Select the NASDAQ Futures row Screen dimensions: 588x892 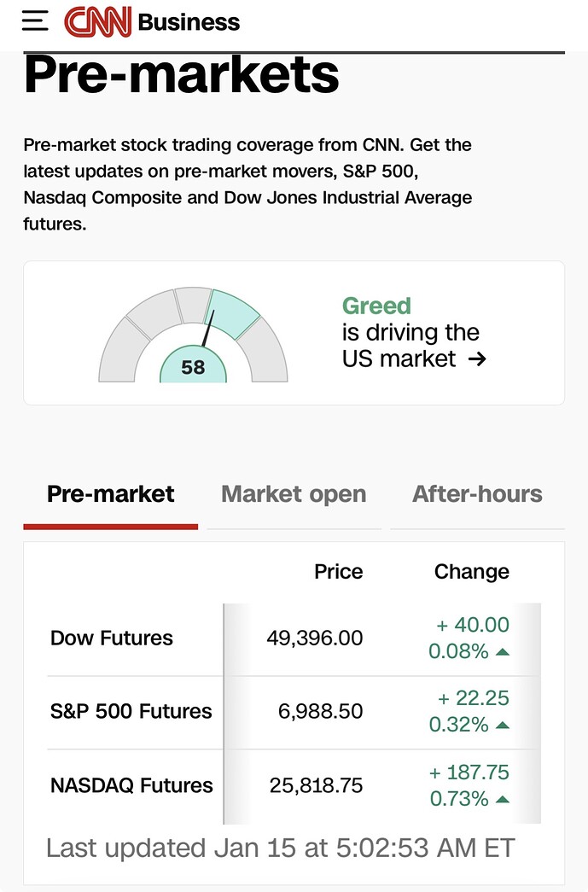tap(131, 785)
